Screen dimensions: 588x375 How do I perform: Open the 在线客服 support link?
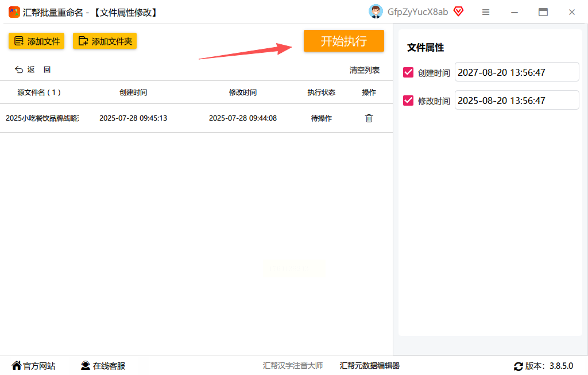click(103, 366)
